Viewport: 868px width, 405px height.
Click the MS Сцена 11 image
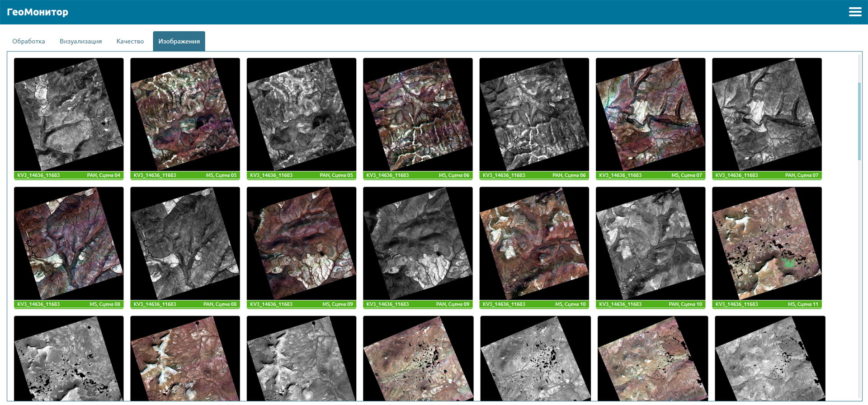click(767, 244)
